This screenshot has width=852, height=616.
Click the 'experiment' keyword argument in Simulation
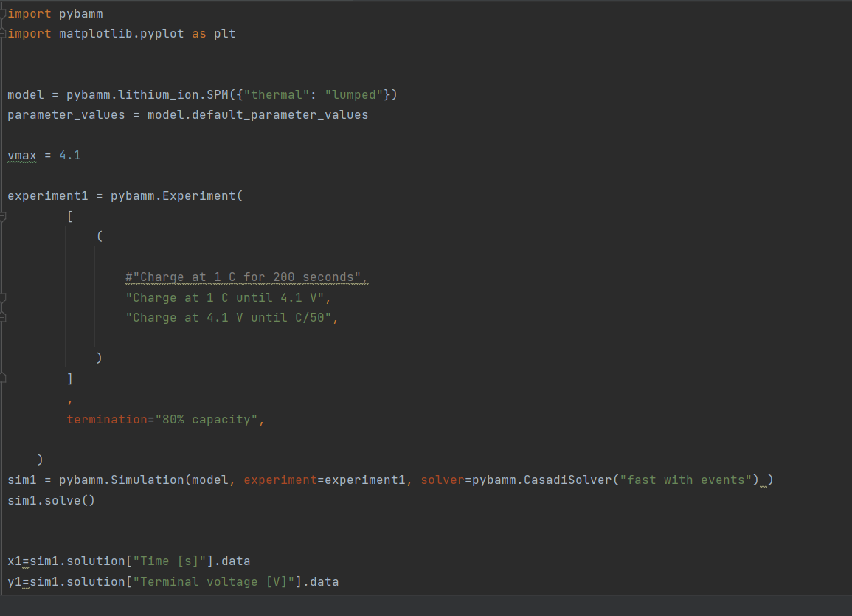click(280, 480)
